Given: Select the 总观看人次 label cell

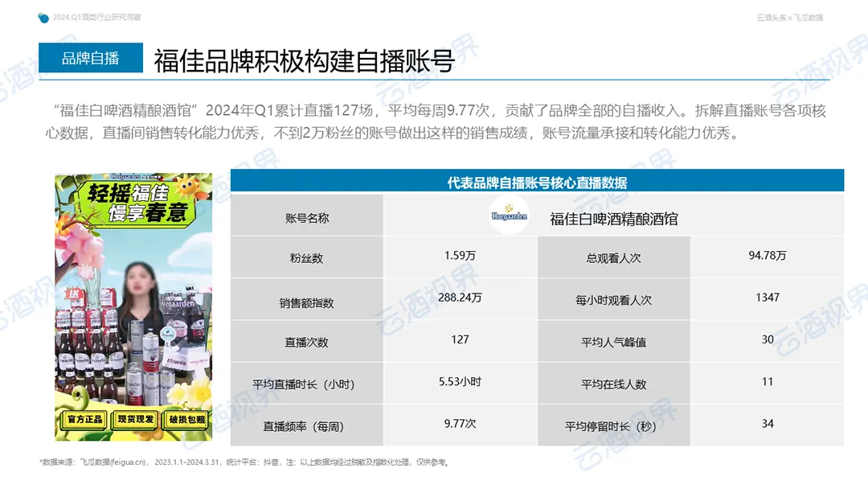Looking at the screenshot, I should [613, 257].
